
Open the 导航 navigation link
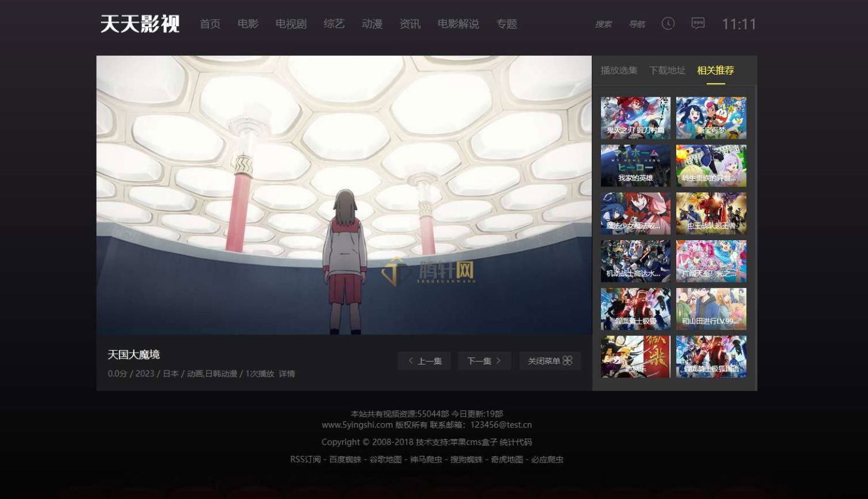point(637,25)
